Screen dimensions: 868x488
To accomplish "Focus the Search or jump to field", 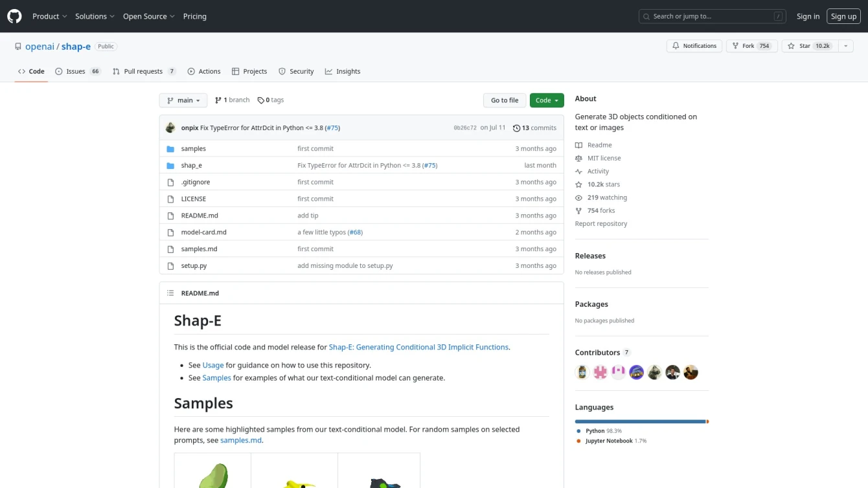I will tap(713, 16).
